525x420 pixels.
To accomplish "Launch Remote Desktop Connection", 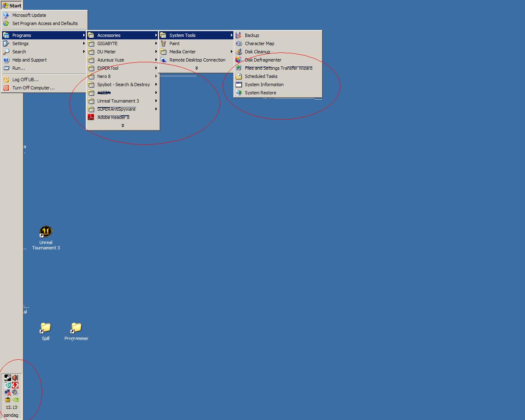I will (x=196, y=60).
